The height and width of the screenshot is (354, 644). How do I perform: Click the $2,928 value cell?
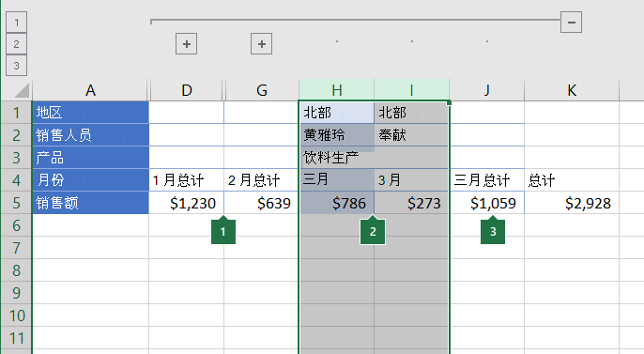tap(572, 203)
